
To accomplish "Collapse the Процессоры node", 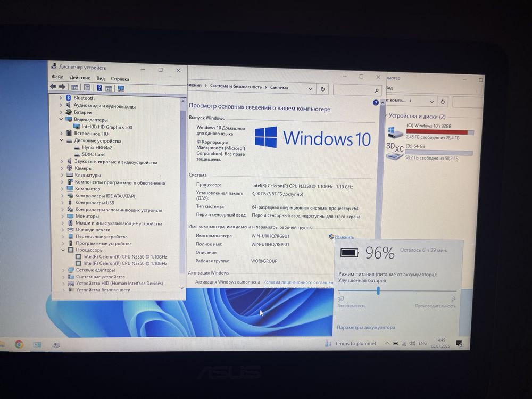I will click(x=63, y=250).
